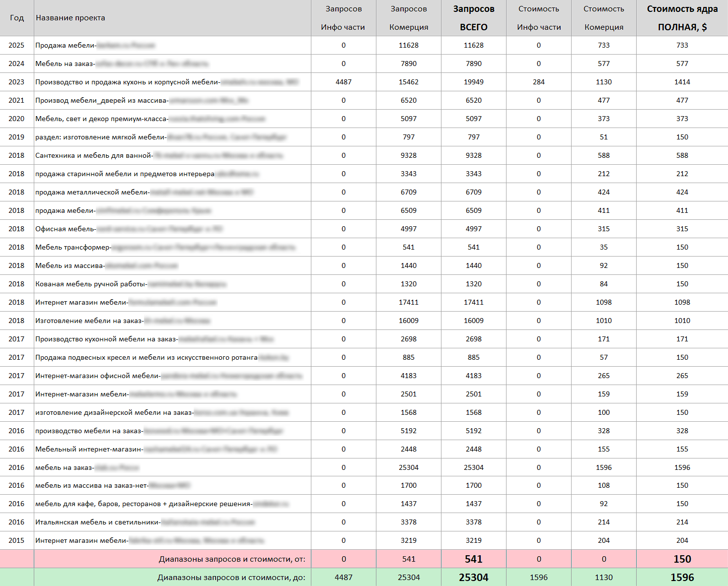Click the bold 25304 in the green row

tap(473, 578)
